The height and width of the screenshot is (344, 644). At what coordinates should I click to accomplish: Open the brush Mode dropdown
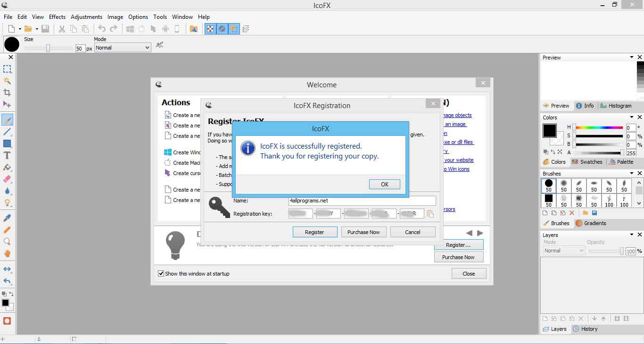click(123, 48)
